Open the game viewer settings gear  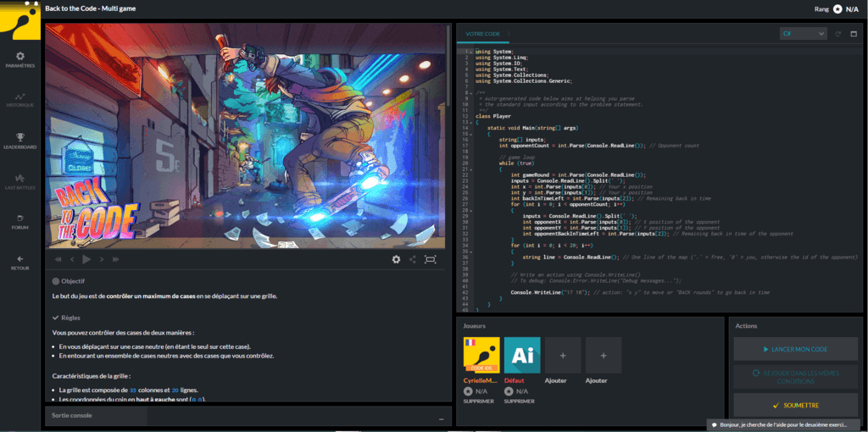[x=396, y=259]
